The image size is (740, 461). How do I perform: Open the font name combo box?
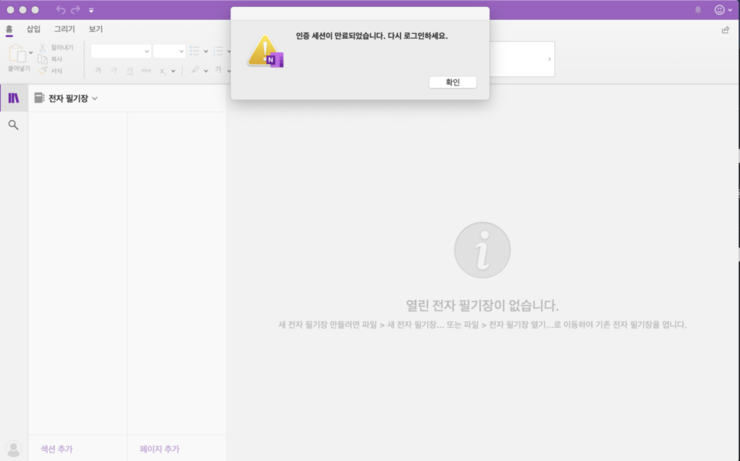[121, 51]
